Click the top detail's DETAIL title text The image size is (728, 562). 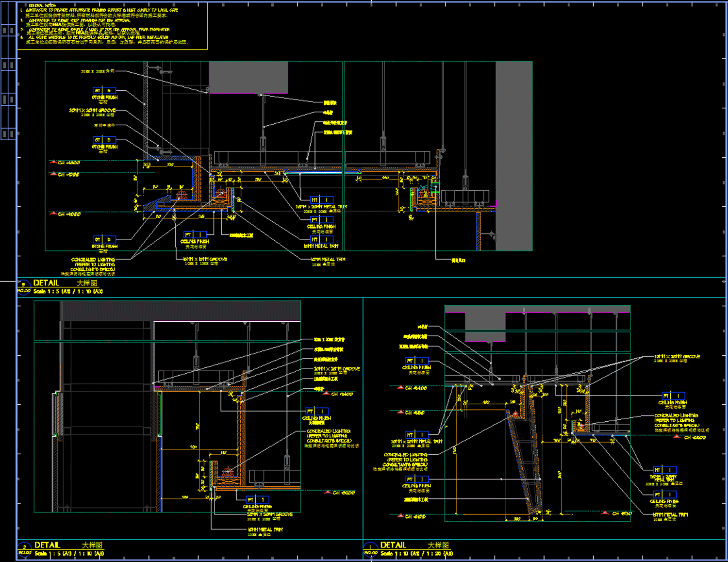pyautogui.click(x=46, y=283)
